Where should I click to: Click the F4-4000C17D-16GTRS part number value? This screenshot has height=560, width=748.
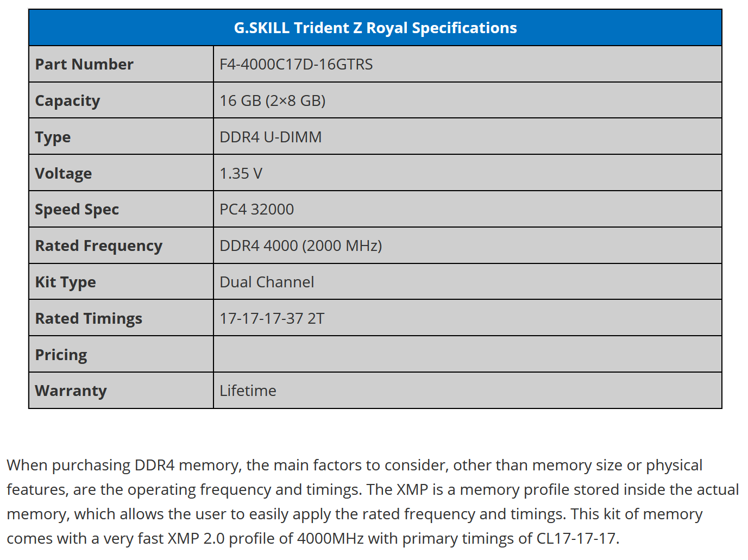[x=296, y=64]
